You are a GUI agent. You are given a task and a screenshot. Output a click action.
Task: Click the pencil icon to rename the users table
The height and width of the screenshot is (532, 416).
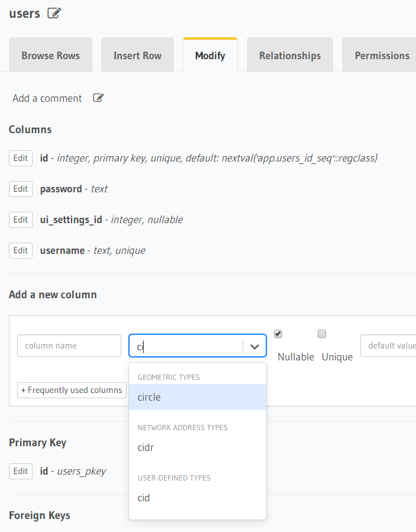click(54, 12)
